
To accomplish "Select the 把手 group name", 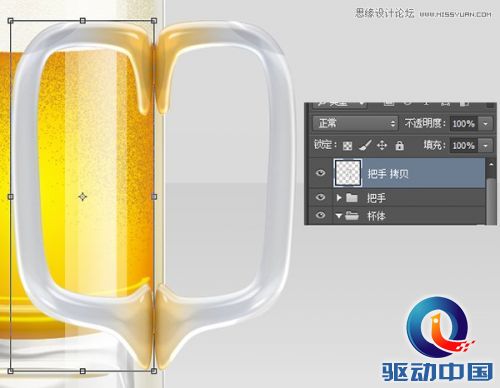I will click(376, 198).
